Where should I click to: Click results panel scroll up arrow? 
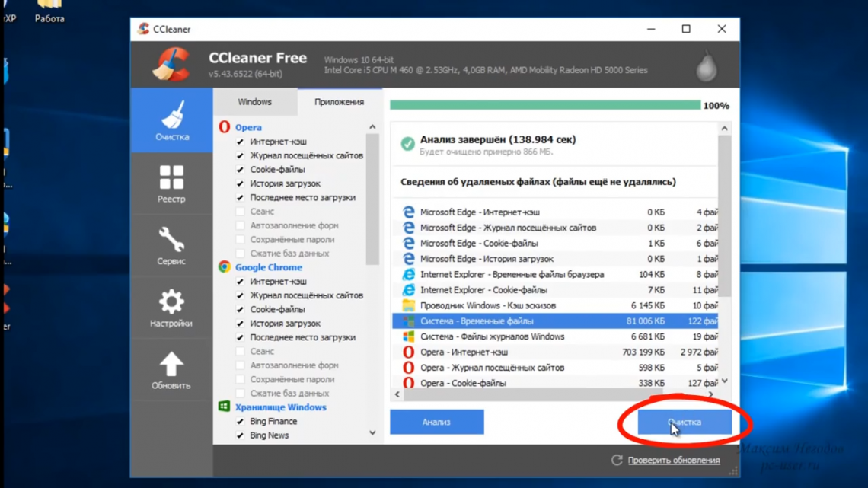tap(725, 129)
